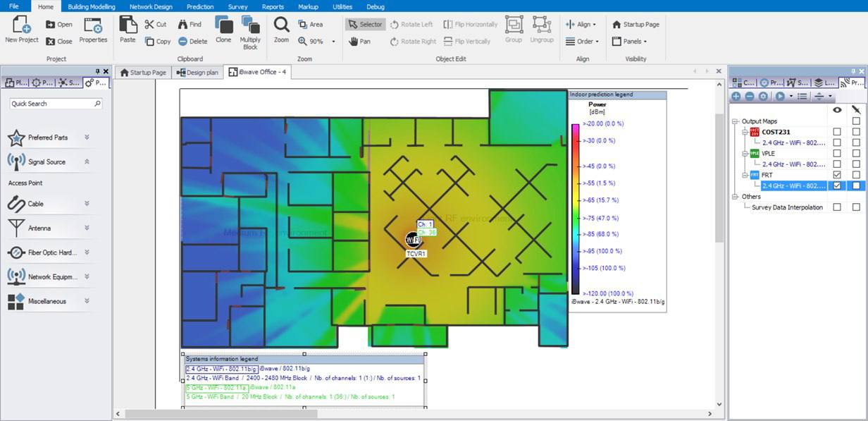Click the Close button in Project group
Image resolution: width=868 pixels, height=421 pixels.
58,41
